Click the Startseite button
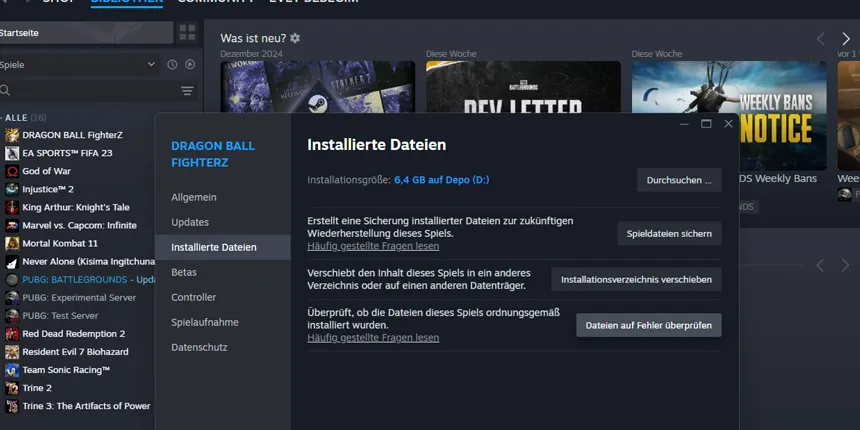 click(x=86, y=33)
